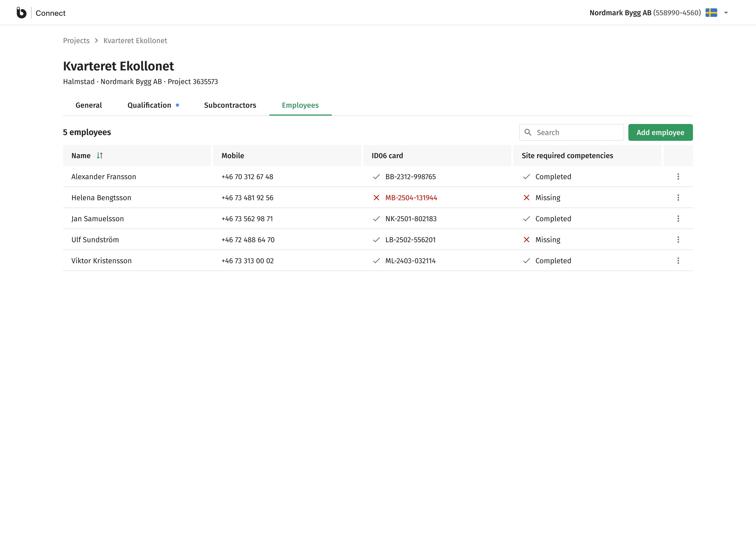Select the Employees tab
Image resolution: width=756 pixels, height=538 pixels.
pos(300,105)
